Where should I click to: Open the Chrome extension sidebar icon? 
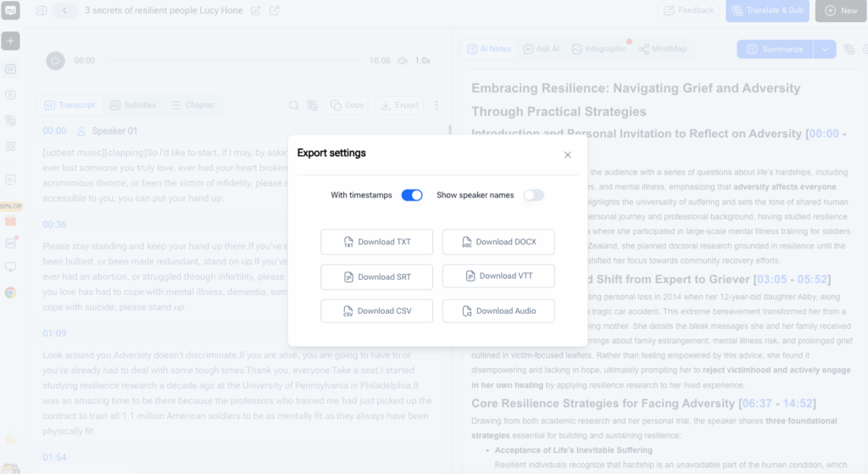click(x=10, y=293)
